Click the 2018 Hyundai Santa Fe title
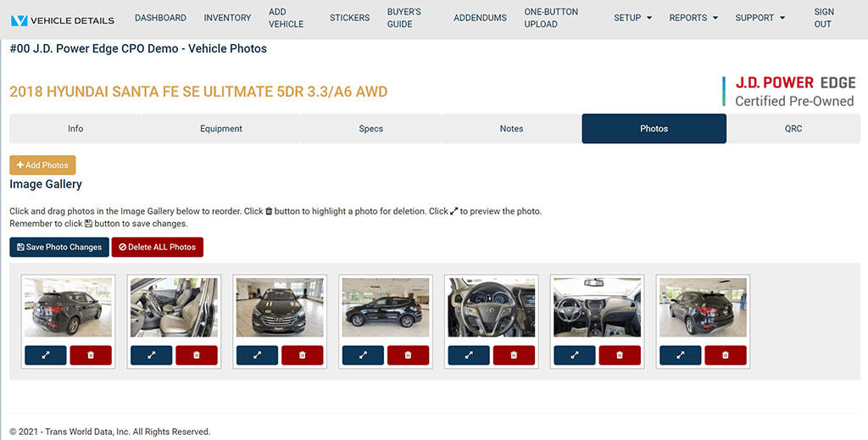The image size is (868, 440). [x=198, y=92]
